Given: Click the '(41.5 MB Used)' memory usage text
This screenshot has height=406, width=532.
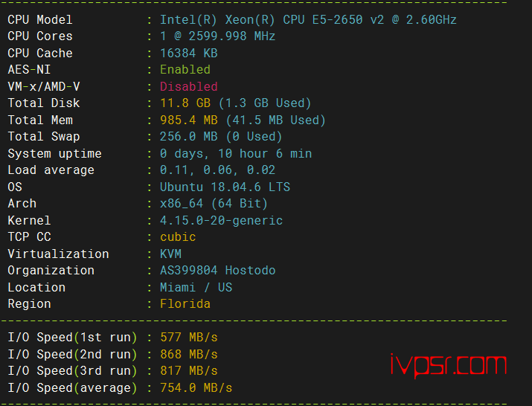Looking at the screenshot, I should (275, 120).
